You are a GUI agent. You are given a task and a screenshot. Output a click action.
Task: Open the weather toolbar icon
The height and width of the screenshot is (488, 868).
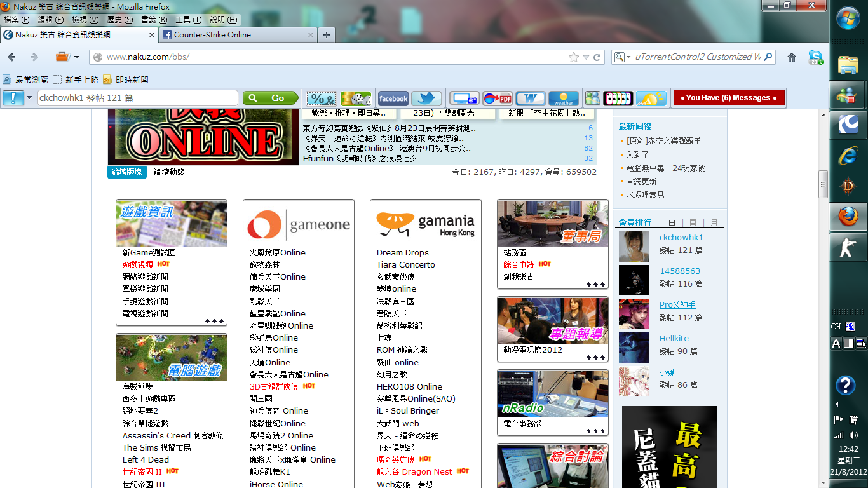(x=564, y=98)
